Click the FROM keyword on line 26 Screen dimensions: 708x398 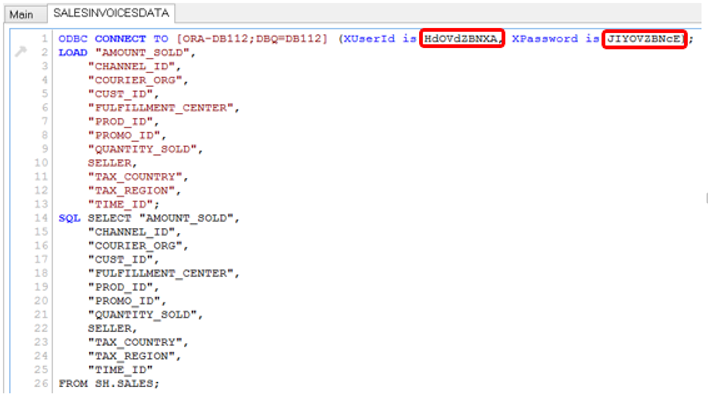[73, 384]
